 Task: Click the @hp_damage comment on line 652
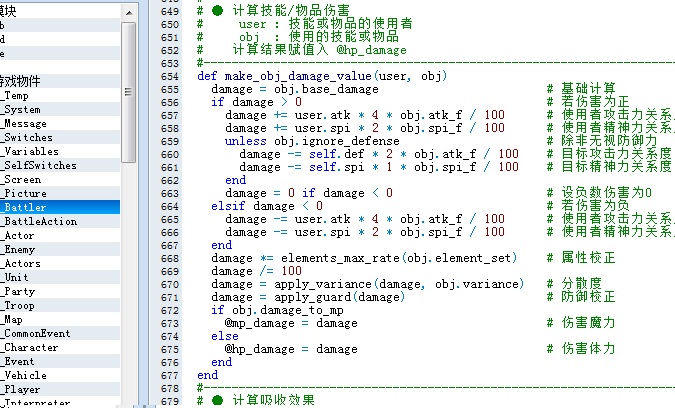coord(302,50)
